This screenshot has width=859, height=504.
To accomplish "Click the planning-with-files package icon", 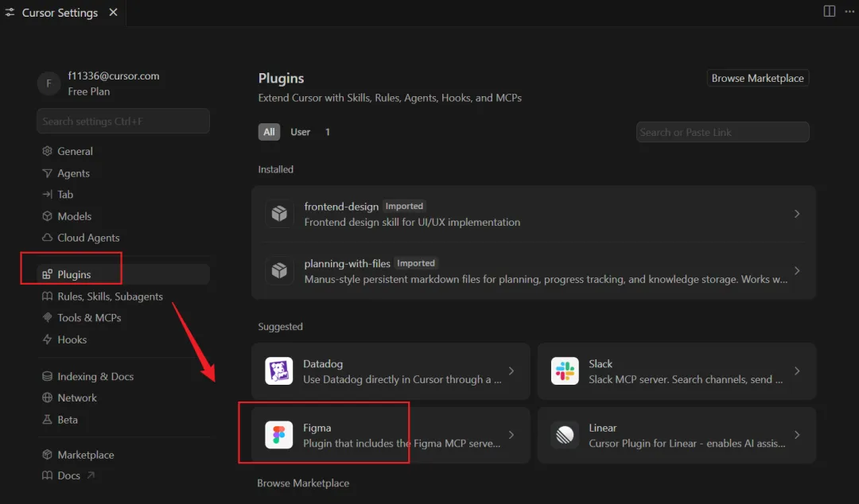I will click(279, 270).
